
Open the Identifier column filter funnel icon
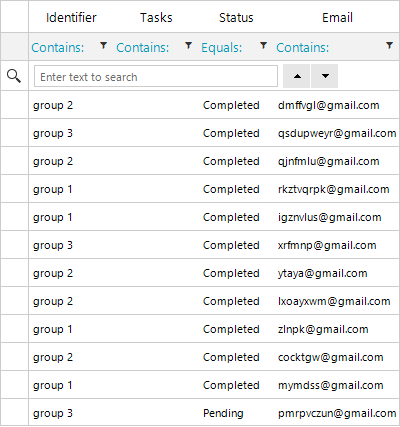pos(103,46)
